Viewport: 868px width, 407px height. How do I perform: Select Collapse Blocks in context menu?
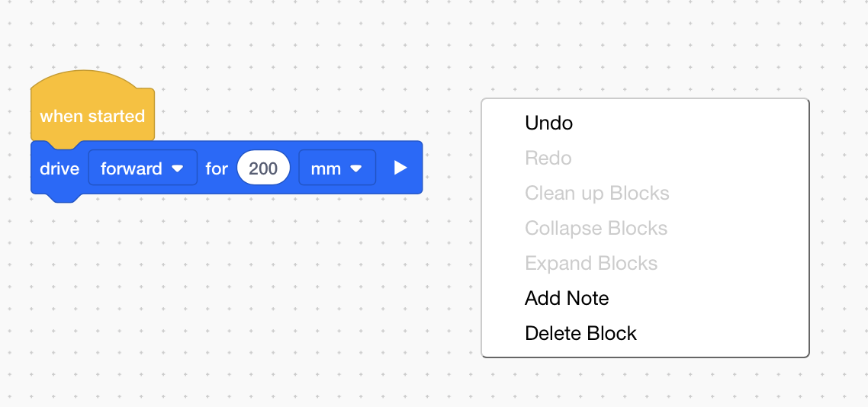pyautogui.click(x=596, y=228)
